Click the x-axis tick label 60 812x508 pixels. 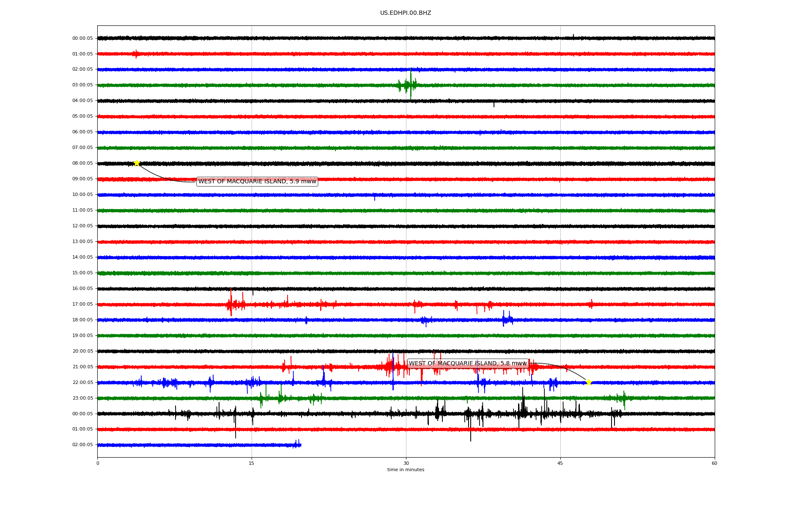pos(714,464)
